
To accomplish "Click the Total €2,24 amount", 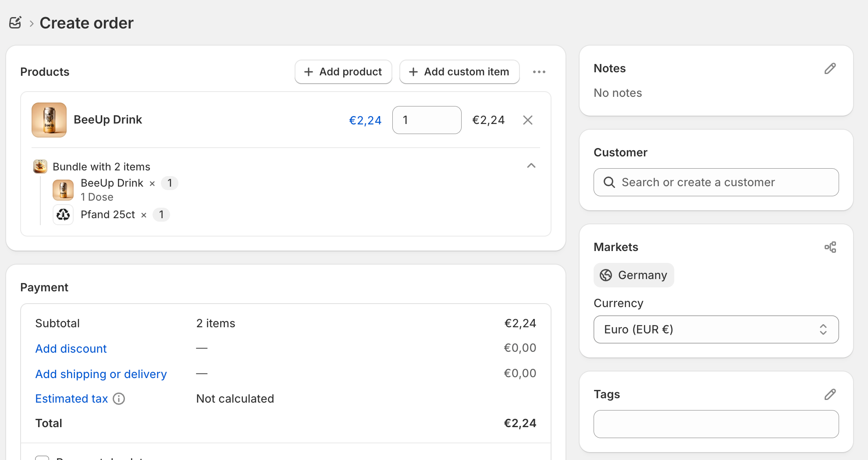I will tap(520, 423).
